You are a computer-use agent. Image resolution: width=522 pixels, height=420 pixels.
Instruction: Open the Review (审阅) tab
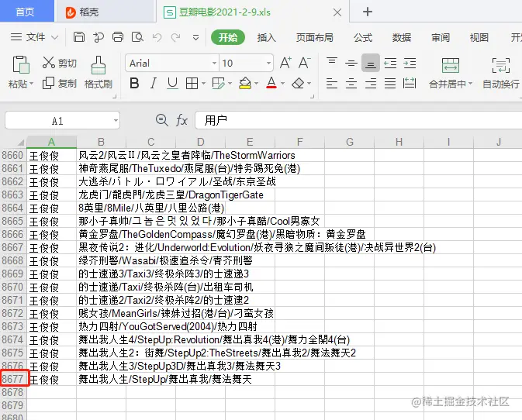[x=441, y=37]
